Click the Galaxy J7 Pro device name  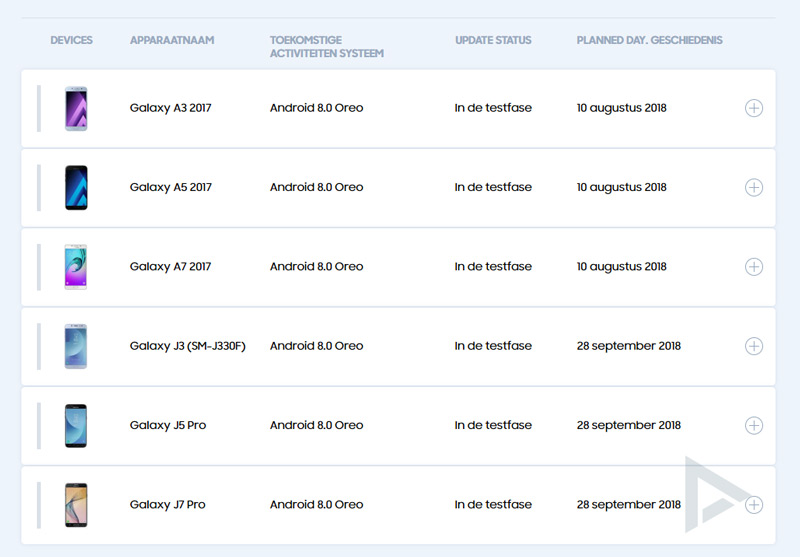167,504
